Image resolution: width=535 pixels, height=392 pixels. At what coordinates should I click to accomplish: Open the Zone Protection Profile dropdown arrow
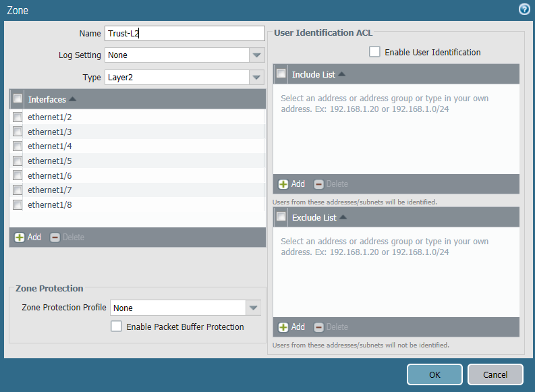(x=253, y=308)
